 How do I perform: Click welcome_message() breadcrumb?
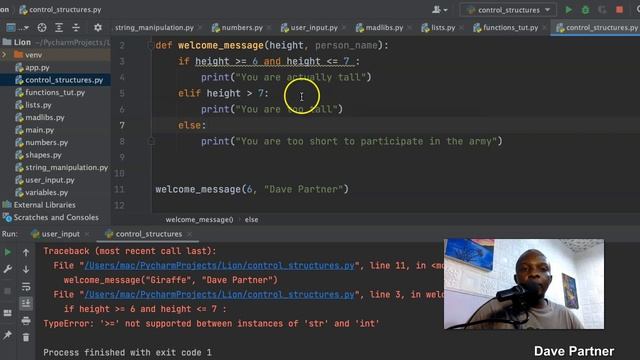[199, 220]
